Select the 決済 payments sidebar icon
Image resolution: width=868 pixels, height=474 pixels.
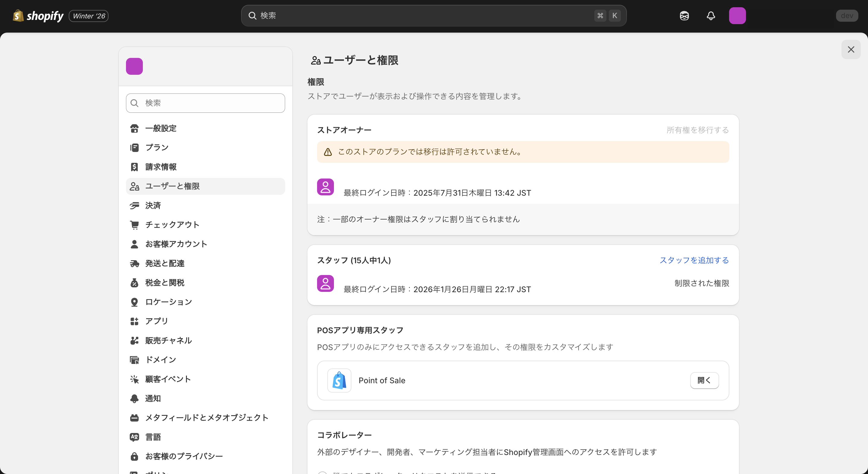pyautogui.click(x=134, y=205)
